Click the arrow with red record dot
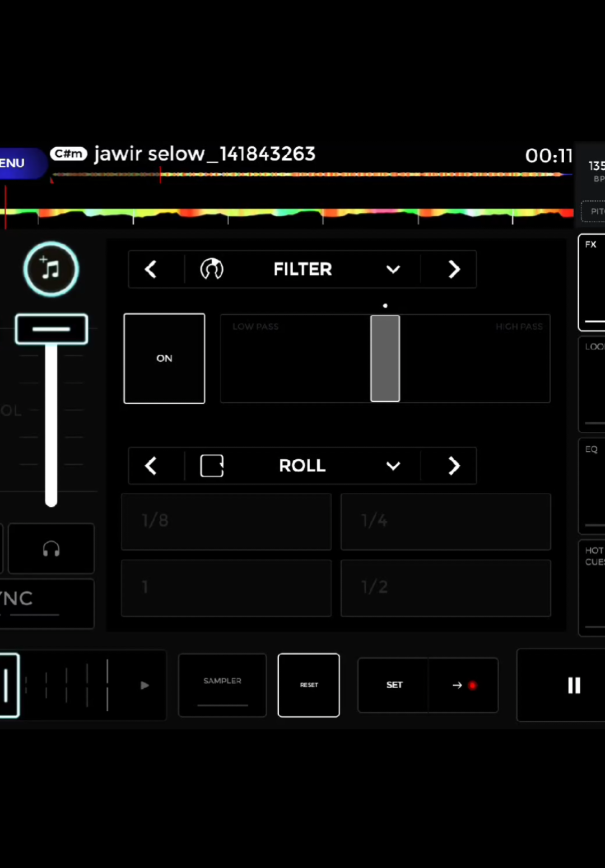The width and height of the screenshot is (605, 868). click(463, 685)
